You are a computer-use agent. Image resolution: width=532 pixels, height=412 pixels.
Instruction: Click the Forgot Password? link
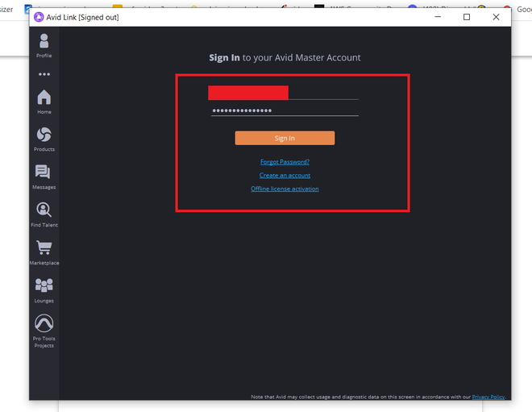285,162
